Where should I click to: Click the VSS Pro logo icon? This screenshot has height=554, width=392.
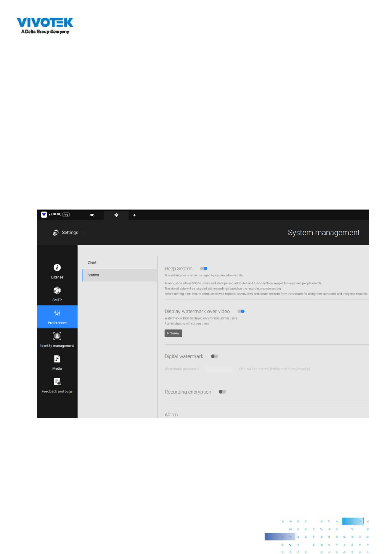(x=44, y=215)
